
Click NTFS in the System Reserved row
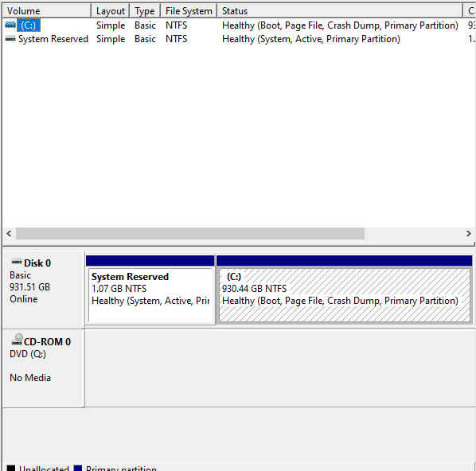[x=177, y=39]
